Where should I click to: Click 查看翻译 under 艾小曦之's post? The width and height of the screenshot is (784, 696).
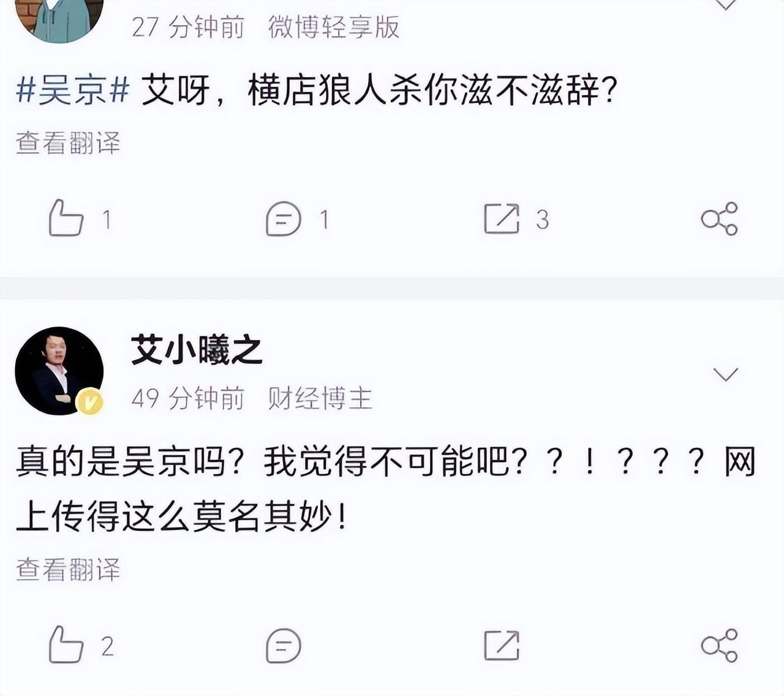(68, 570)
